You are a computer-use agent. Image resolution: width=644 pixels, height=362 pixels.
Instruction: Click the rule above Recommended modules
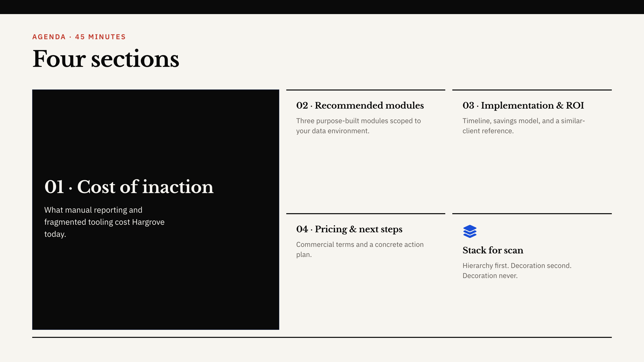click(x=366, y=90)
